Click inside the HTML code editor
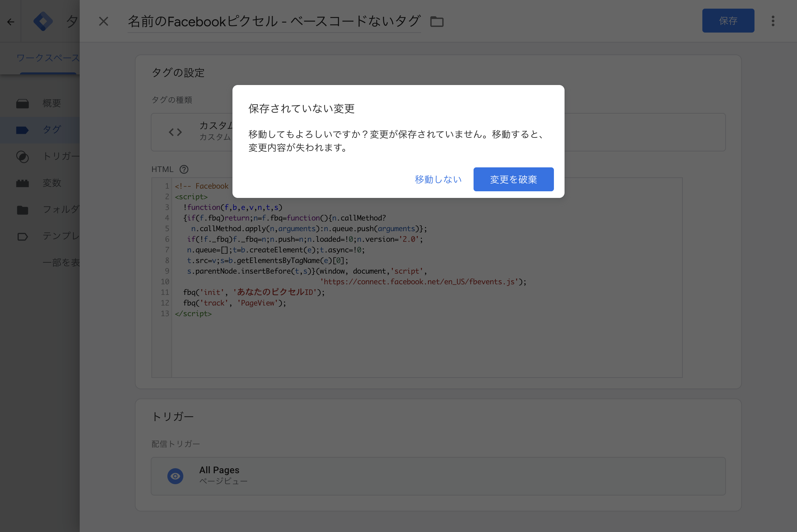This screenshot has height=532, width=797. (417, 277)
